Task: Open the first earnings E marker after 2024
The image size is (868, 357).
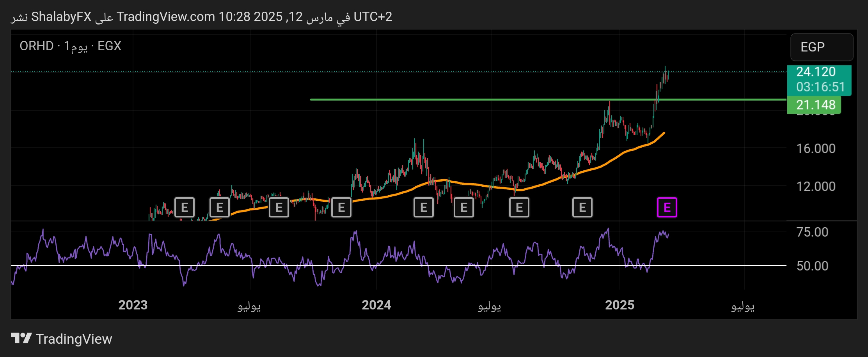Action: [x=423, y=207]
